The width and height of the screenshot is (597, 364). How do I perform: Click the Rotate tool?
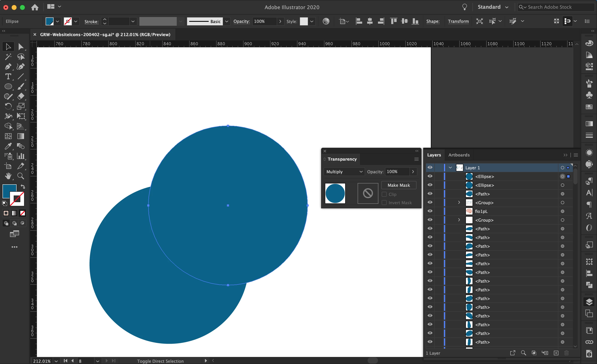pos(8,106)
